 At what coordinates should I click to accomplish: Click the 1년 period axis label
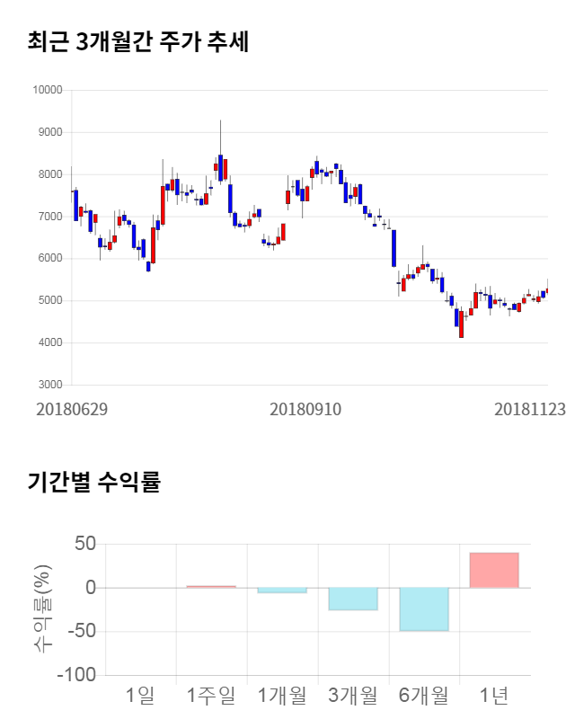point(494,694)
